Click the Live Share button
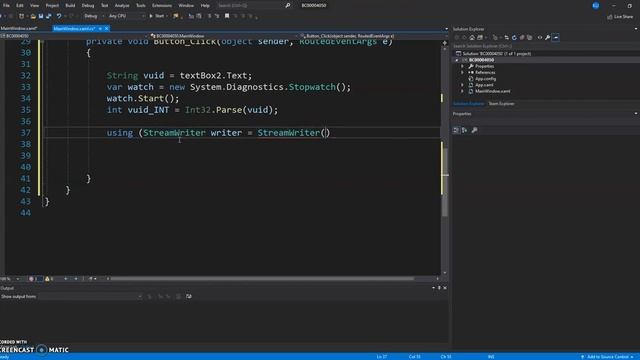The height and width of the screenshot is (360, 640). [620, 17]
